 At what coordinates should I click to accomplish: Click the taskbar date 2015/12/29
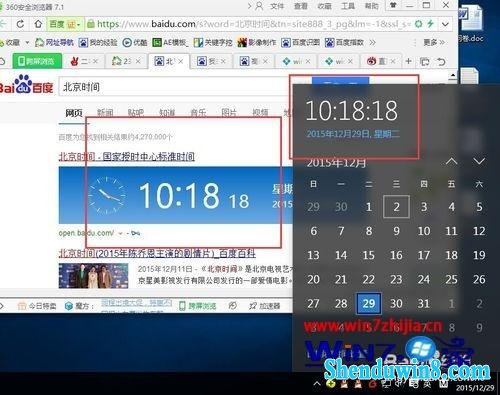(x=475, y=388)
